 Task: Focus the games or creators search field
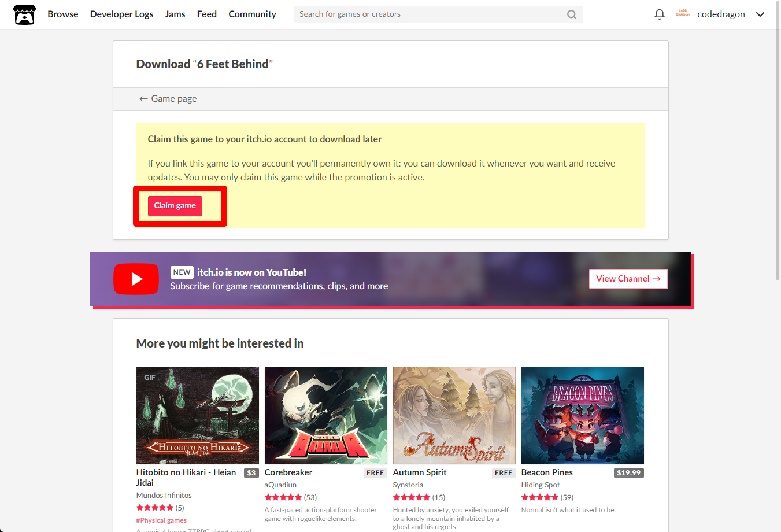[438, 14]
